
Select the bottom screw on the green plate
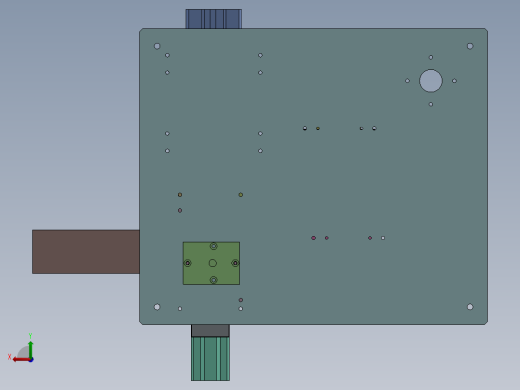pos(214,280)
